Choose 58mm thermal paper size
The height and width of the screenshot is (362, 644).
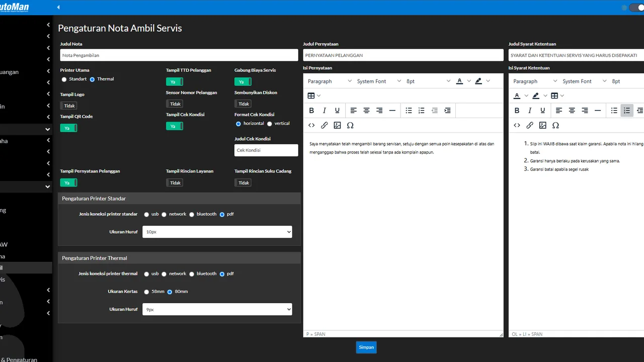point(146,292)
